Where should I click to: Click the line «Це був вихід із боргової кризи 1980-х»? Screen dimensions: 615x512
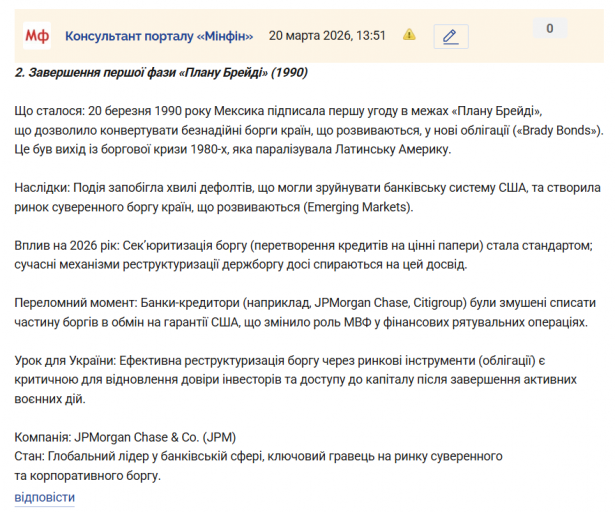[x=233, y=149]
